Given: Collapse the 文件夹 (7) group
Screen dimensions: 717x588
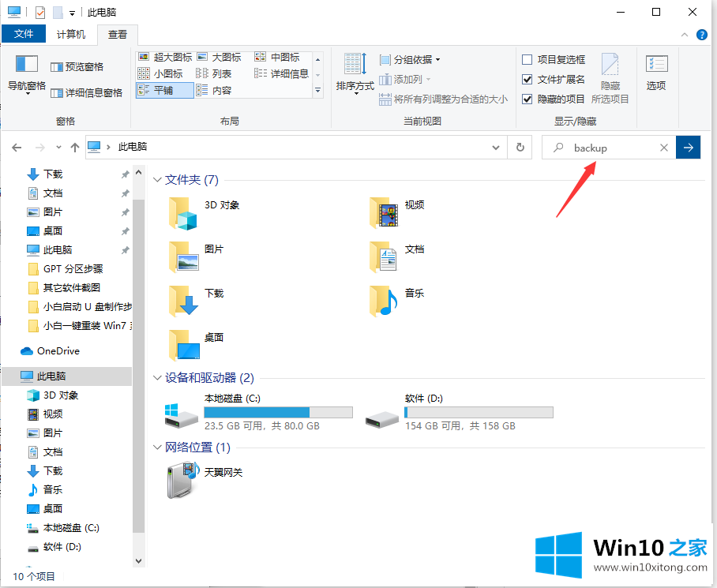Looking at the screenshot, I should pyautogui.click(x=157, y=180).
